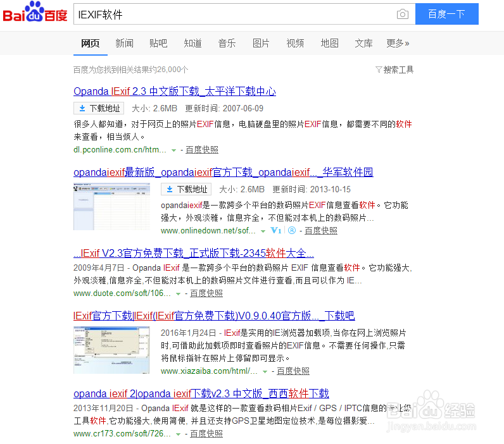
Task: Open 百度快照 for dl.pconline.com.cn result
Action: [202, 150]
